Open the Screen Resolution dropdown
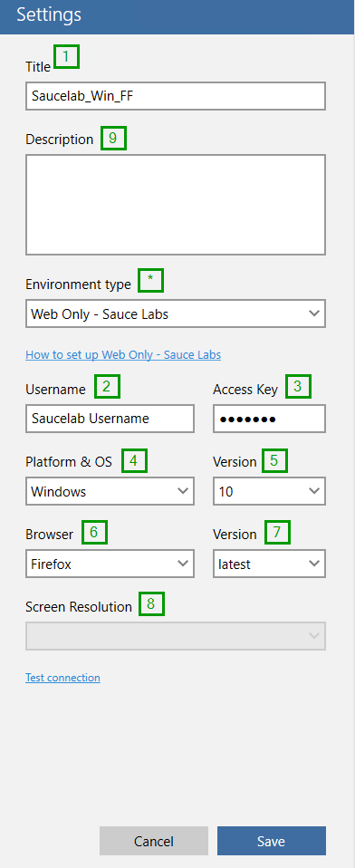 click(176, 636)
